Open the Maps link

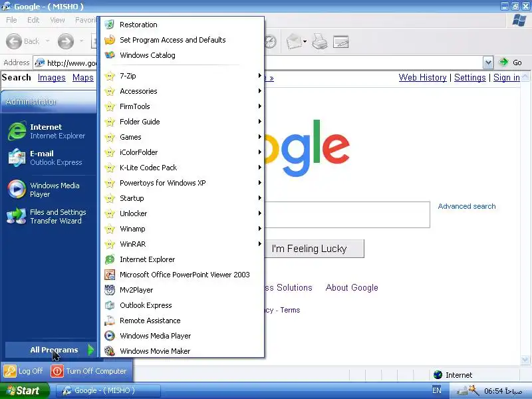[x=82, y=78]
